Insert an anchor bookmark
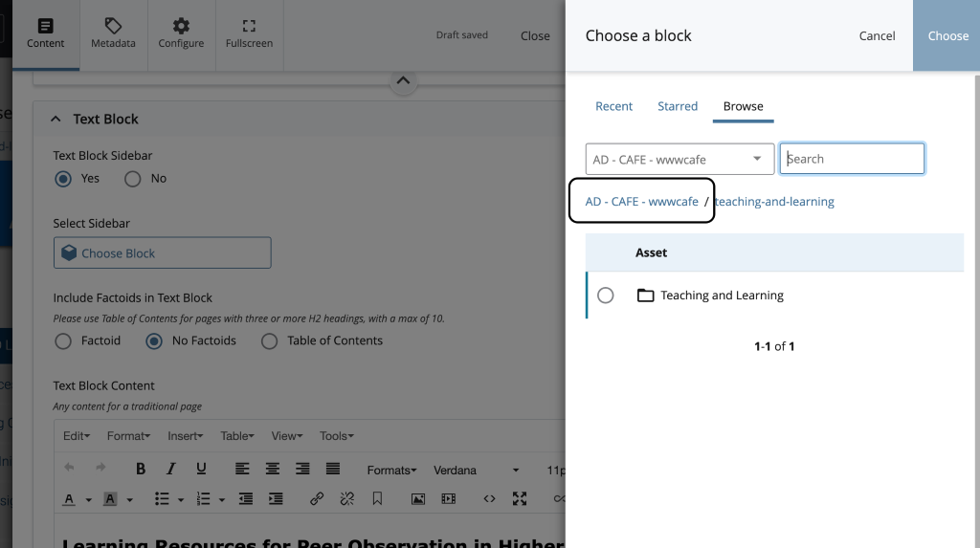 pyautogui.click(x=377, y=498)
